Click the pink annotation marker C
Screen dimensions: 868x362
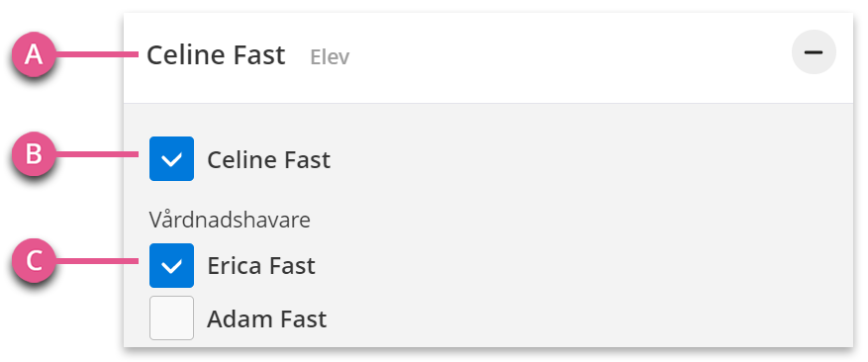click(34, 261)
